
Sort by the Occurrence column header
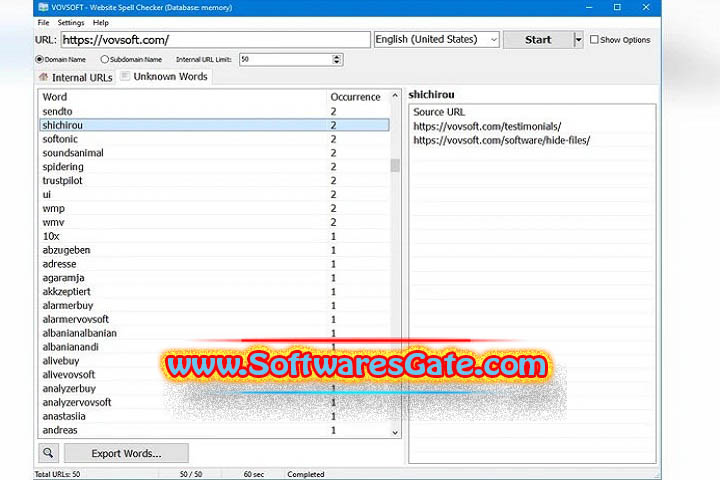tap(355, 97)
